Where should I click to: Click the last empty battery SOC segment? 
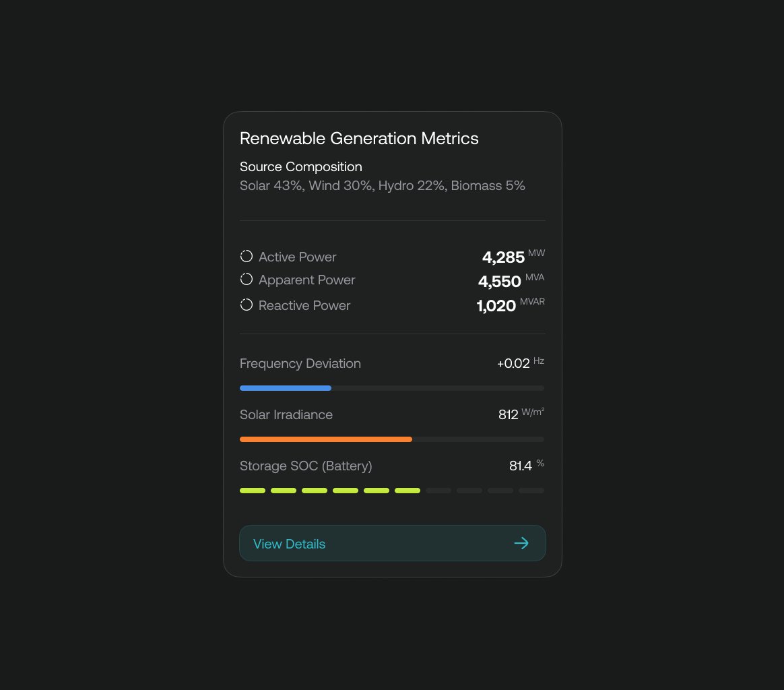pyautogui.click(x=531, y=491)
